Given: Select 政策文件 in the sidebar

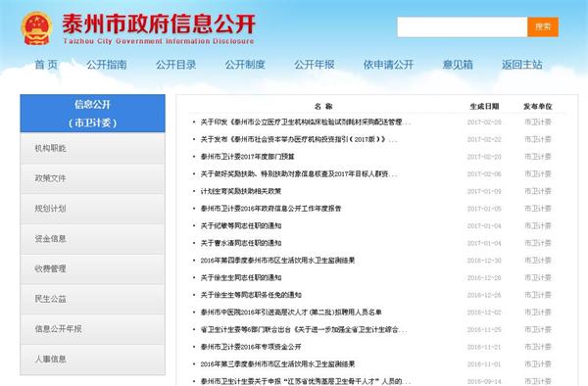Looking at the screenshot, I should [93, 178].
